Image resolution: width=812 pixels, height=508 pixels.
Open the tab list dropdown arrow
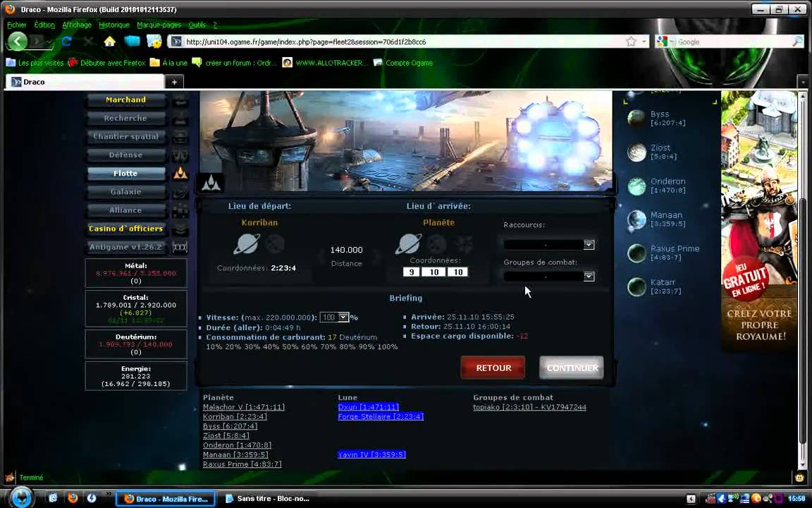point(804,82)
